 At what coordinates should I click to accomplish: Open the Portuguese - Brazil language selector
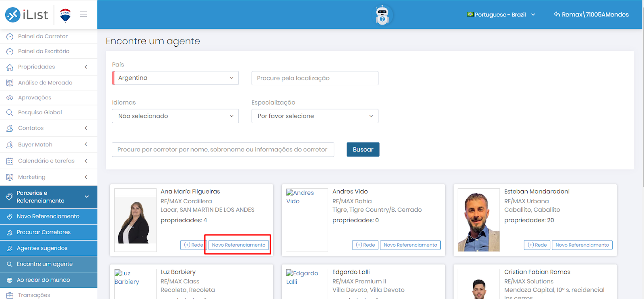pyautogui.click(x=501, y=14)
